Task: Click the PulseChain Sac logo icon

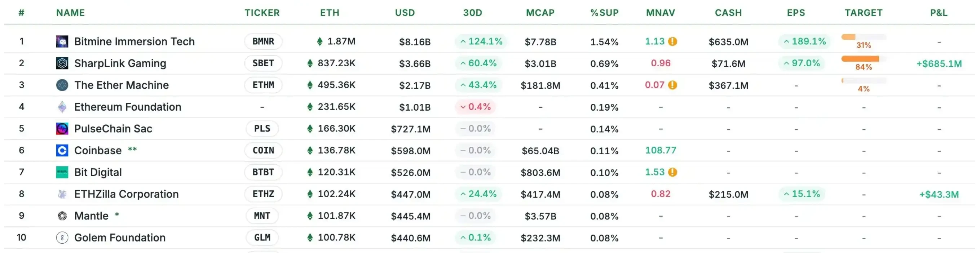Action: tap(62, 129)
